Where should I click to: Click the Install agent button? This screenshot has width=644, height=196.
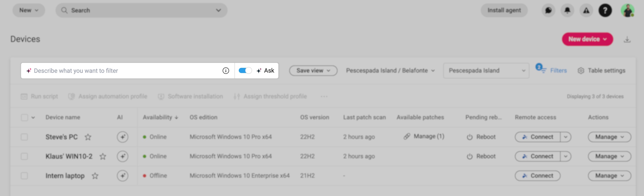(504, 11)
